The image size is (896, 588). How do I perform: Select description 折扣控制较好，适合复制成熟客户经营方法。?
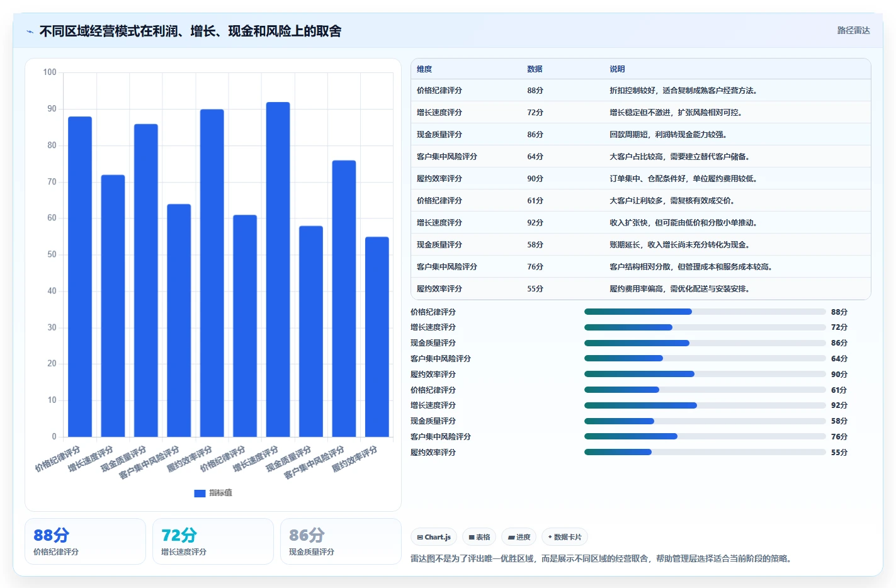tap(683, 91)
